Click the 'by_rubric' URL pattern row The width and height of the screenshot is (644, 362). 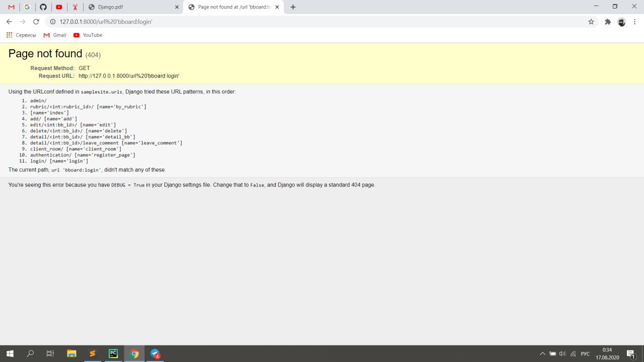88,107
